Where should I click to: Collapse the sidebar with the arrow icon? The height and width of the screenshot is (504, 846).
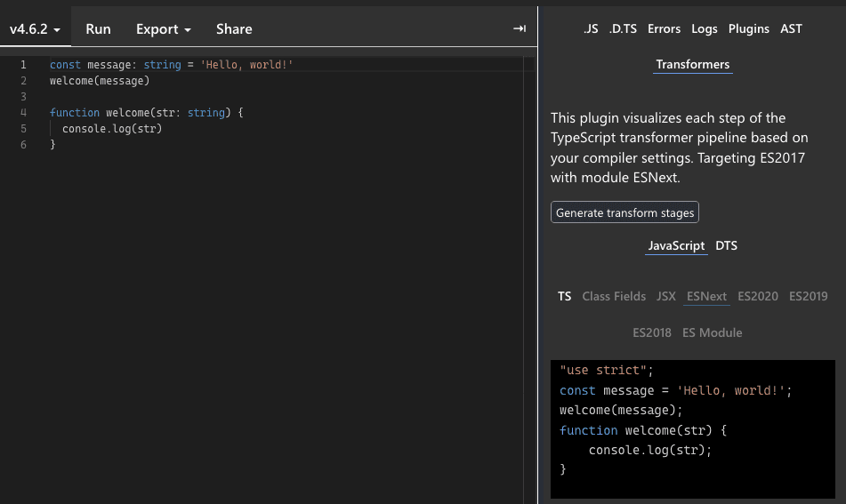pos(520,29)
